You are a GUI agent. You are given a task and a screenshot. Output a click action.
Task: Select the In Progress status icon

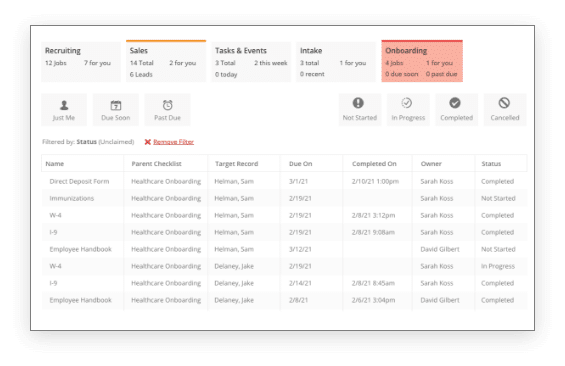click(406, 103)
